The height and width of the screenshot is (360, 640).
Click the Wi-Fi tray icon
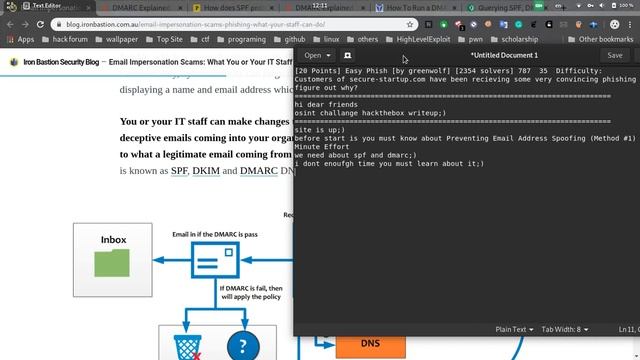pyautogui.click(x=578, y=6)
